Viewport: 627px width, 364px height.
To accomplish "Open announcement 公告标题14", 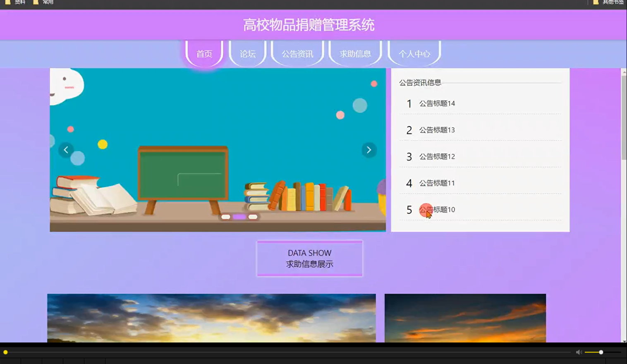I will (x=437, y=103).
